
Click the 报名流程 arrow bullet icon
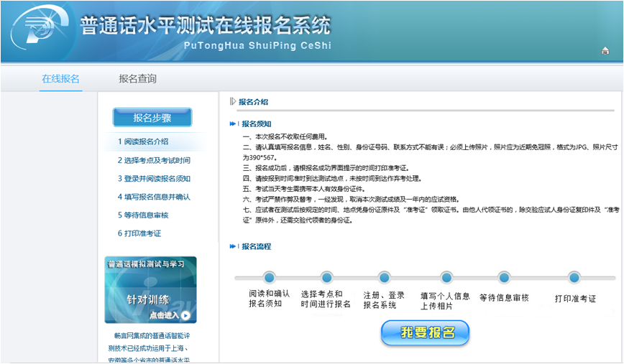(x=233, y=246)
